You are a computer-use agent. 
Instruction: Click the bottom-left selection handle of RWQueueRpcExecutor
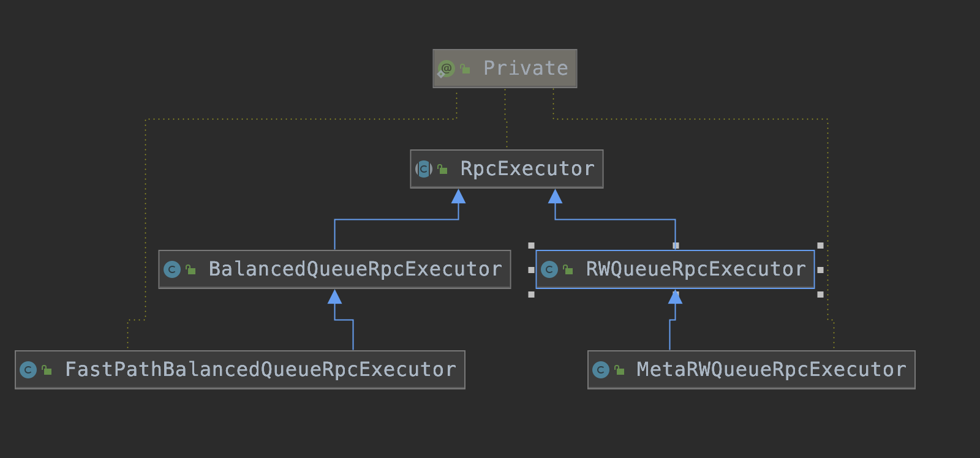point(531,295)
